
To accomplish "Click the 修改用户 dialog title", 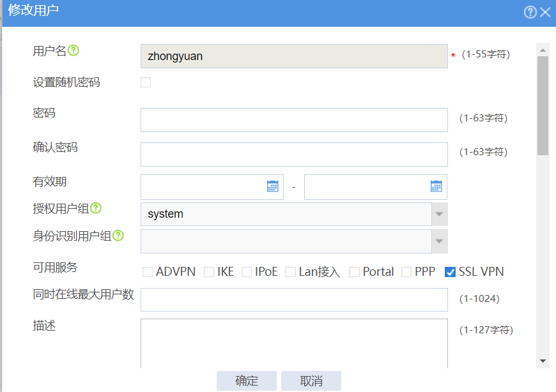I will (33, 10).
